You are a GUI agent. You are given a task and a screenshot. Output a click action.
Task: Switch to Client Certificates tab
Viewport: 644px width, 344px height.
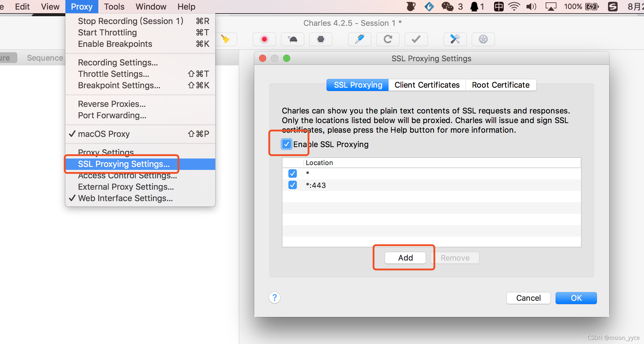click(427, 85)
